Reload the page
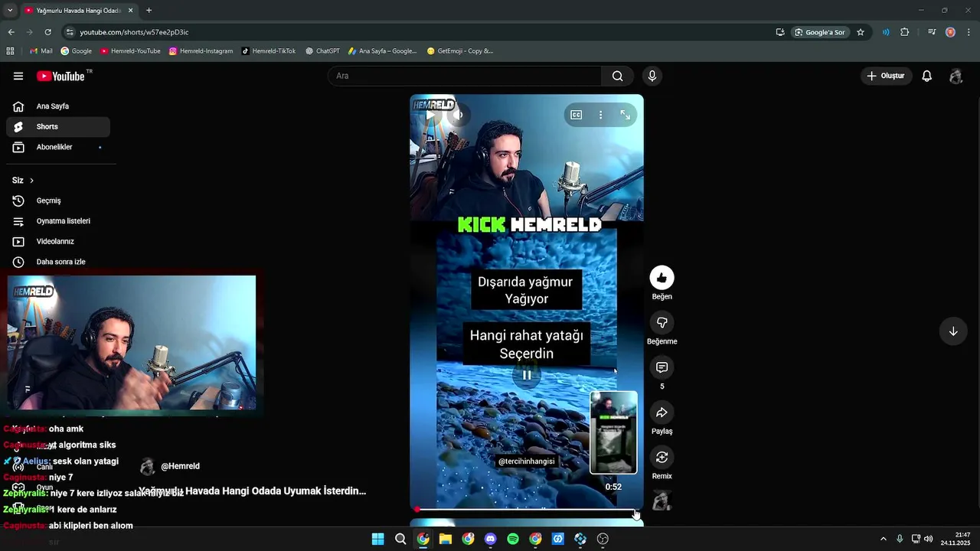Image resolution: width=980 pixels, height=551 pixels. click(x=47, y=32)
